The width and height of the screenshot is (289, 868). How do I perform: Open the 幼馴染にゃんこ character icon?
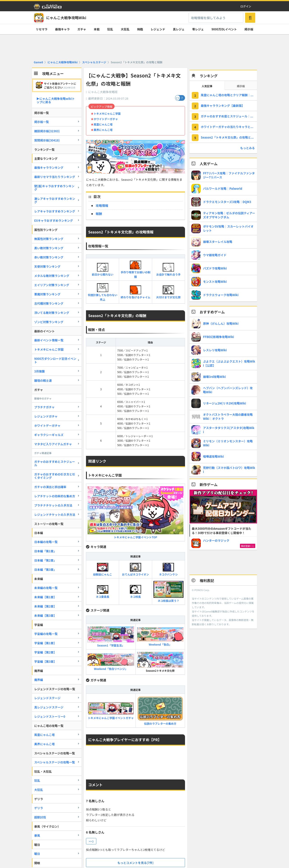pyautogui.click(x=103, y=567)
